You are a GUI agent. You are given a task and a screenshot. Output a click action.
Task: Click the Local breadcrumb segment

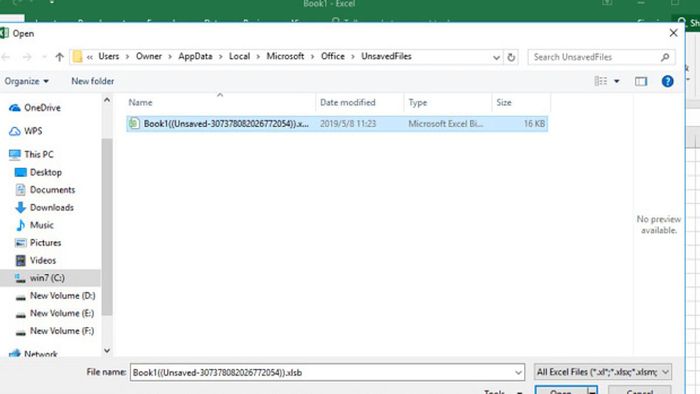[x=239, y=56]
